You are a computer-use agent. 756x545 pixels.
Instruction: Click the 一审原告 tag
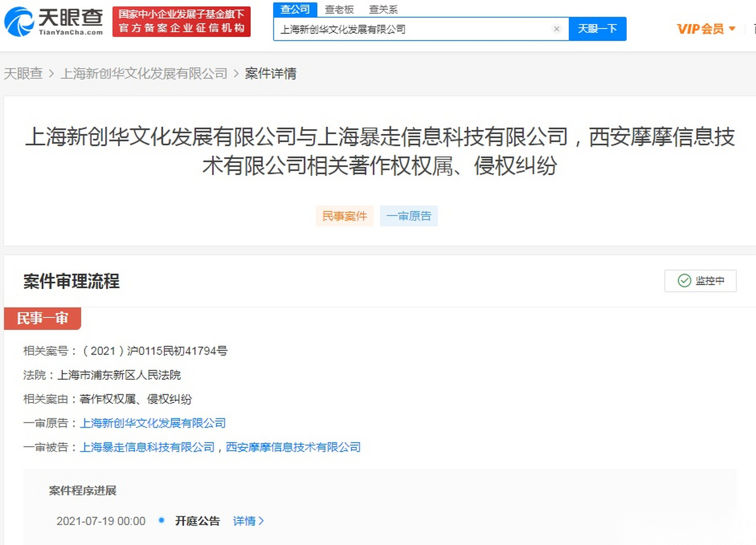[x=409, y=216]
